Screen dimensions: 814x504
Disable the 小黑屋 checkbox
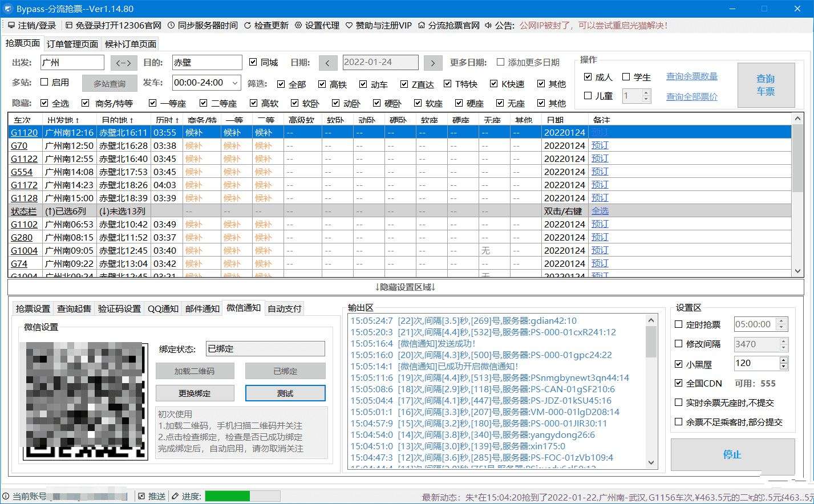click(x=679, y=364)
